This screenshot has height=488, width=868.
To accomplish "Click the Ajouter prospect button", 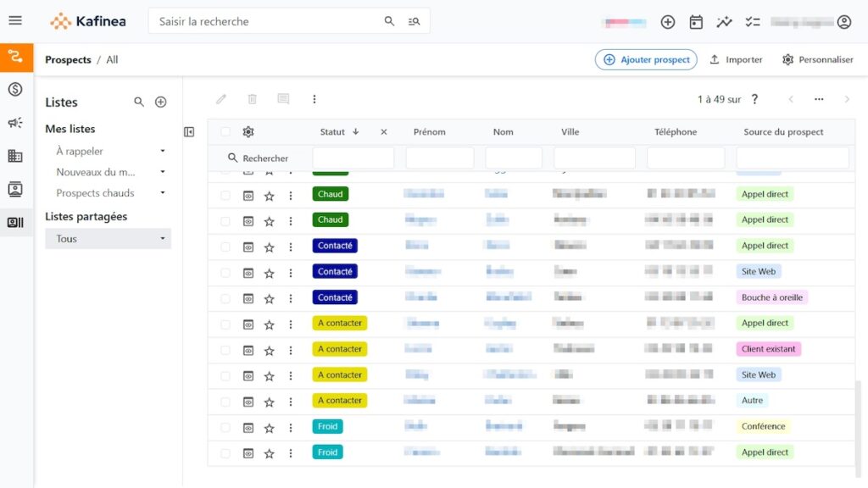I will click(646, 59).
